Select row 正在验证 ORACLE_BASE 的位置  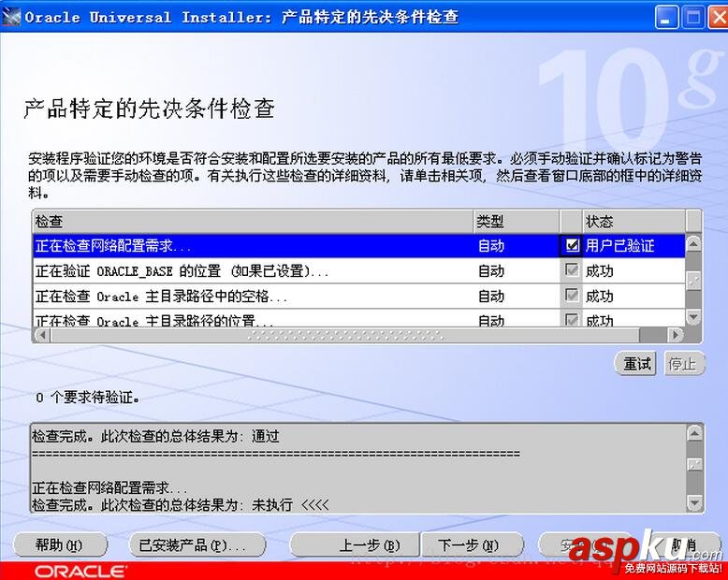(x=358, y=270)
